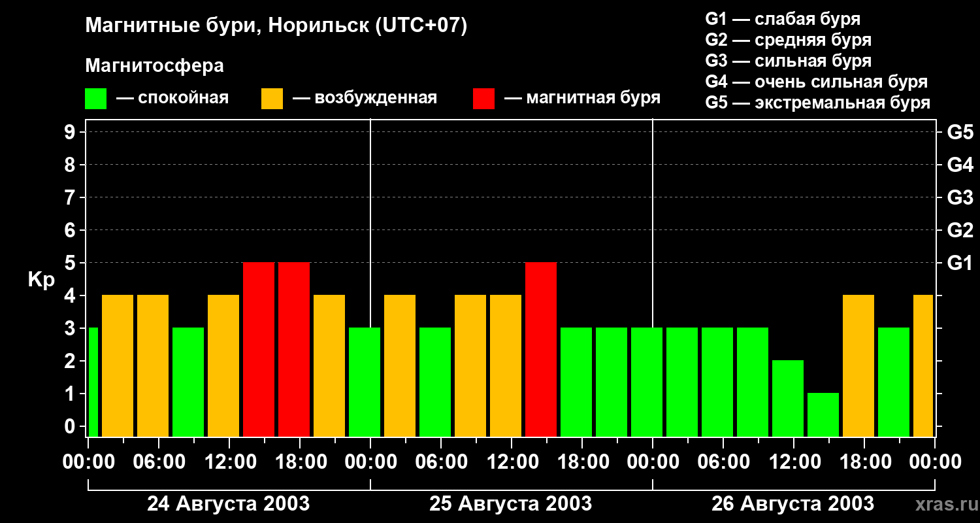Click the 'Kp' axis label
Viewport: 980px width, 523px height.
point(41,280)
